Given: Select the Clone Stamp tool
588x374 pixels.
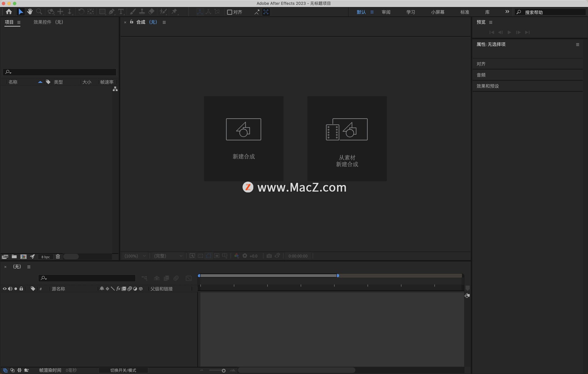Looking at the screenshot, I should click(x=142, y=12).
